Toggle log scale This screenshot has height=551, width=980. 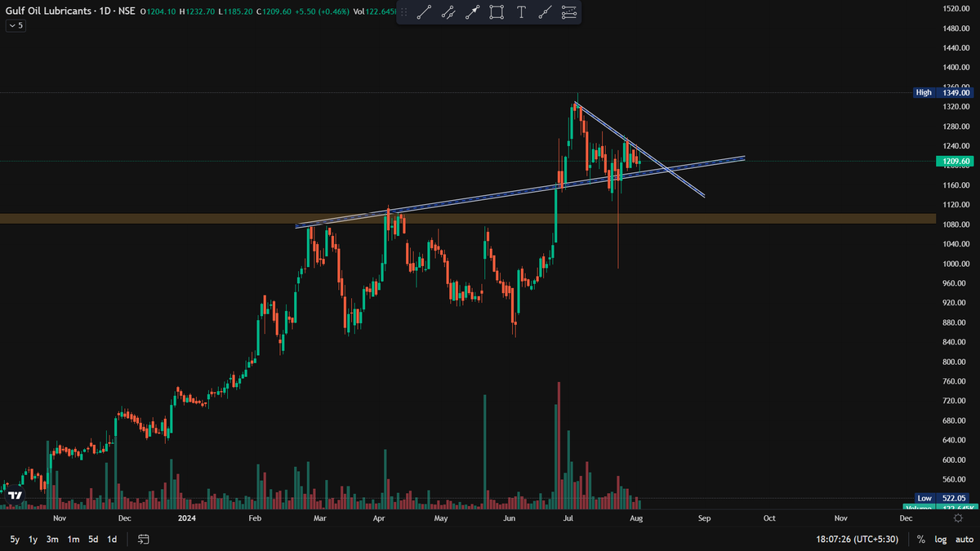941,540
